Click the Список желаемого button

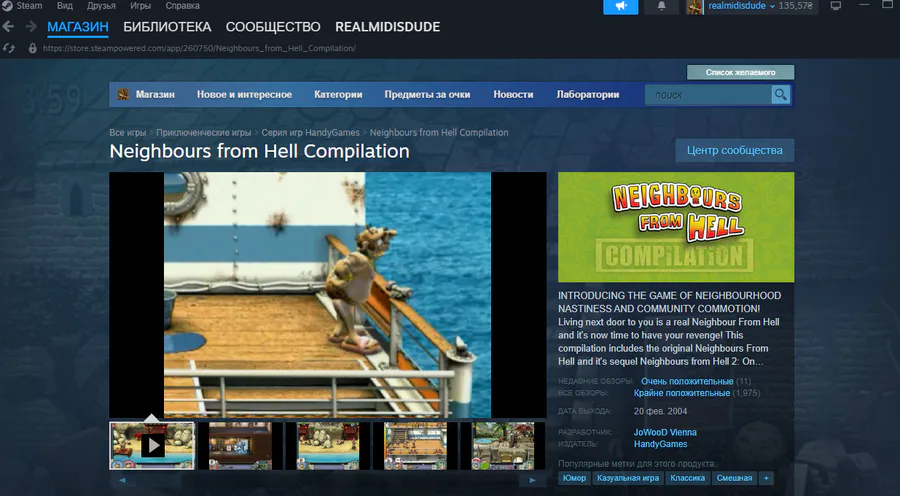740,72
